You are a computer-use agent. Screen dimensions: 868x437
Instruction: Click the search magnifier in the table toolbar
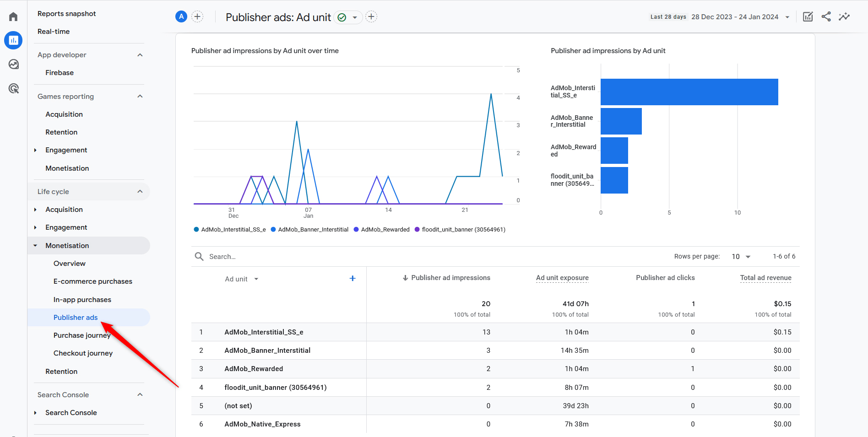(x=199, y=256)
